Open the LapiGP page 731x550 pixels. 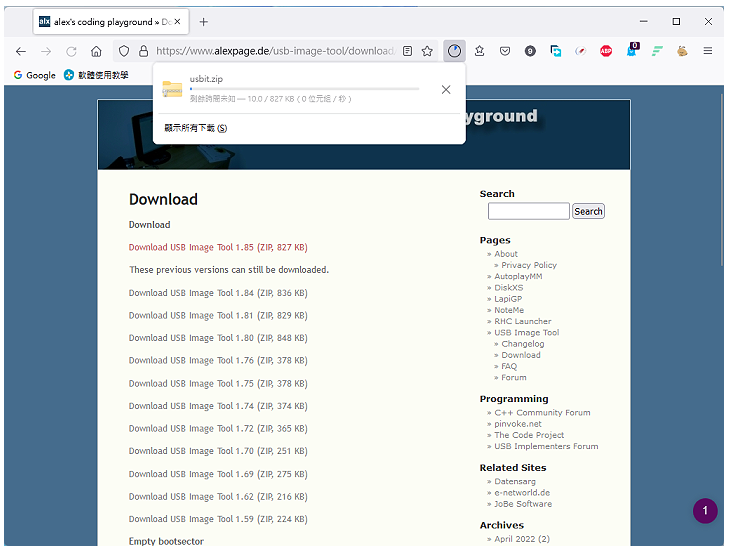coord(508,299)
